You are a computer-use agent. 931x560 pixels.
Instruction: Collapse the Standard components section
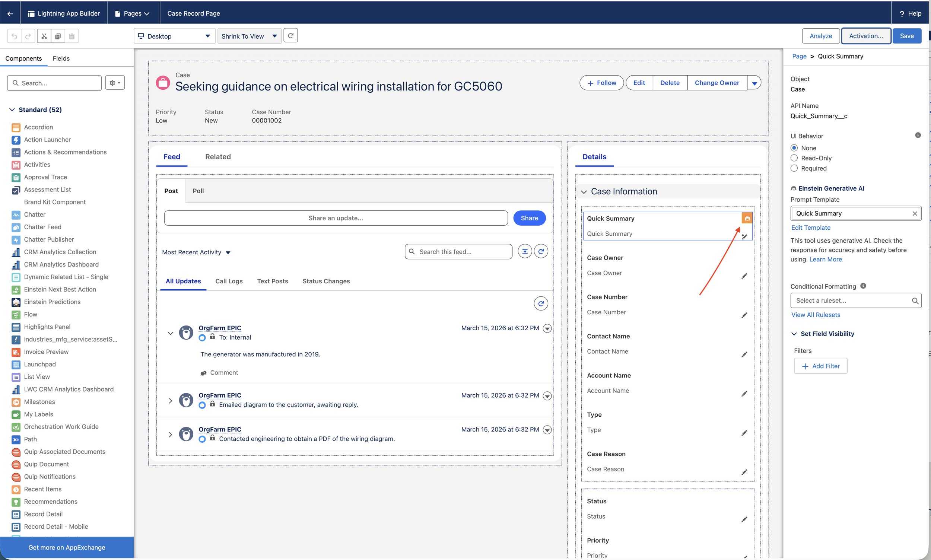tap(12, 109)
